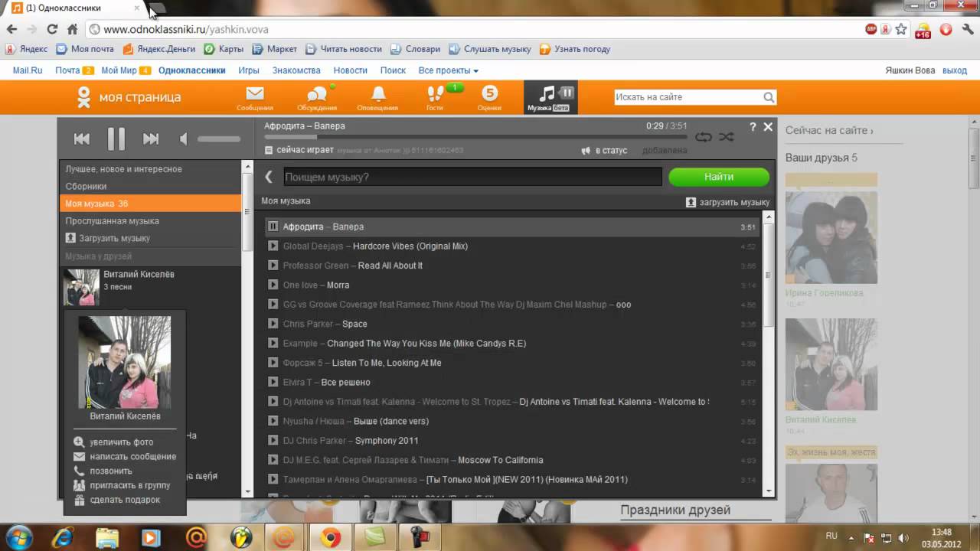Go to моя страница logo
The width and height of the screenshot is (980, 551).
tap(128, 97)
